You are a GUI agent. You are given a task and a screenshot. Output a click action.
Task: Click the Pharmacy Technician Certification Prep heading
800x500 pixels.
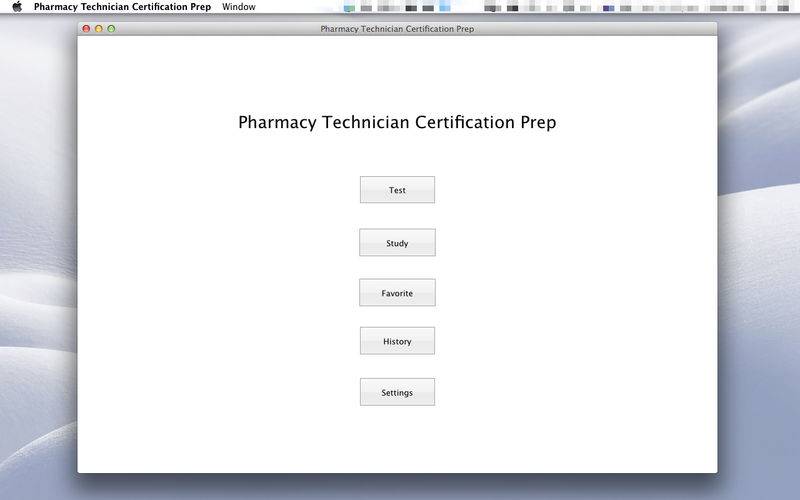(x=397, y=122)
